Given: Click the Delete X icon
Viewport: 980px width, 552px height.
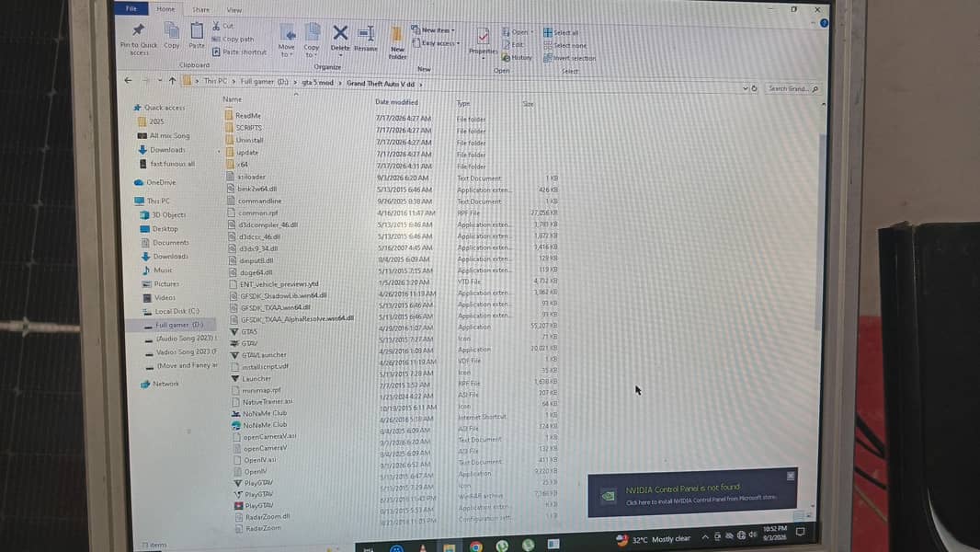Looking at the screenshot, I should (340, 32).
